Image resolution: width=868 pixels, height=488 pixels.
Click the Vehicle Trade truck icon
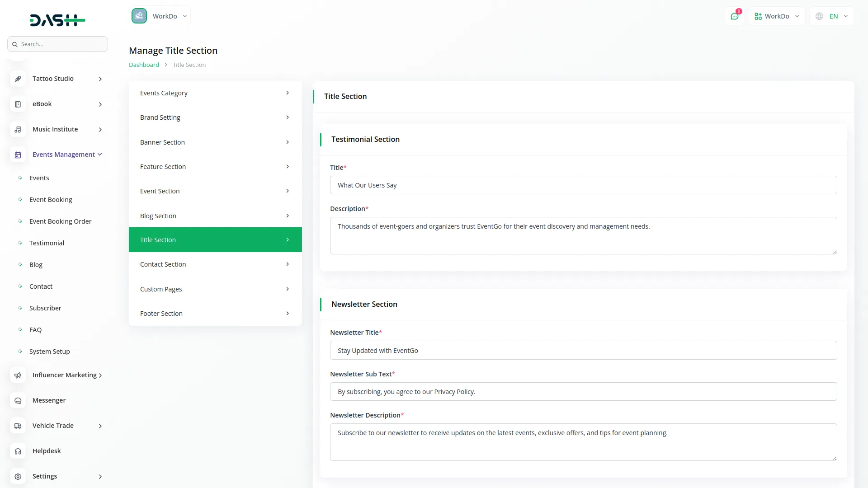coord(18,426)
